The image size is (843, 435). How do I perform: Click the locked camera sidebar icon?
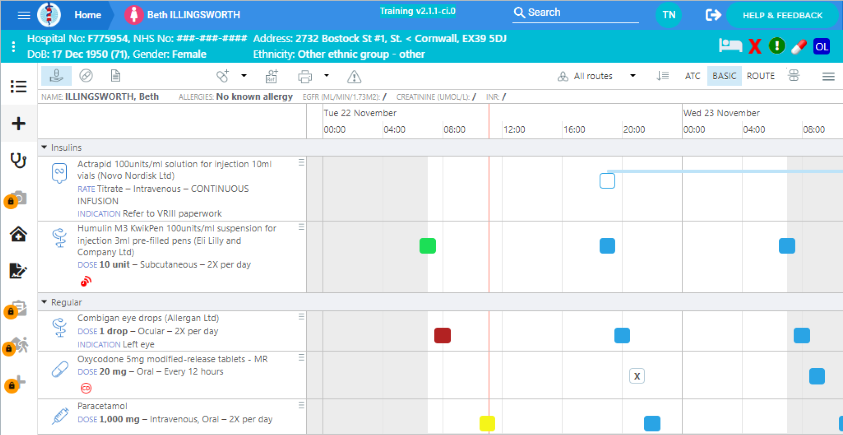coord(16,198)
